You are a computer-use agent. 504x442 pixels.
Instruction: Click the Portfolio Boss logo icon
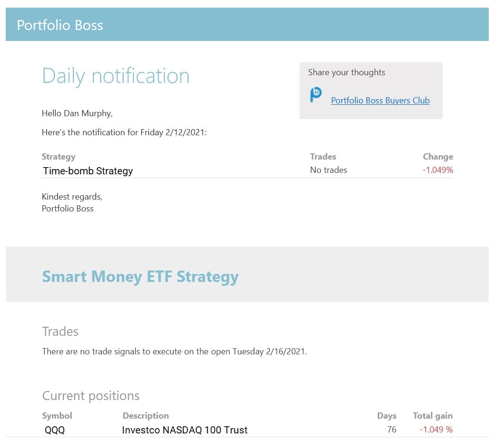tap(315, 95)
